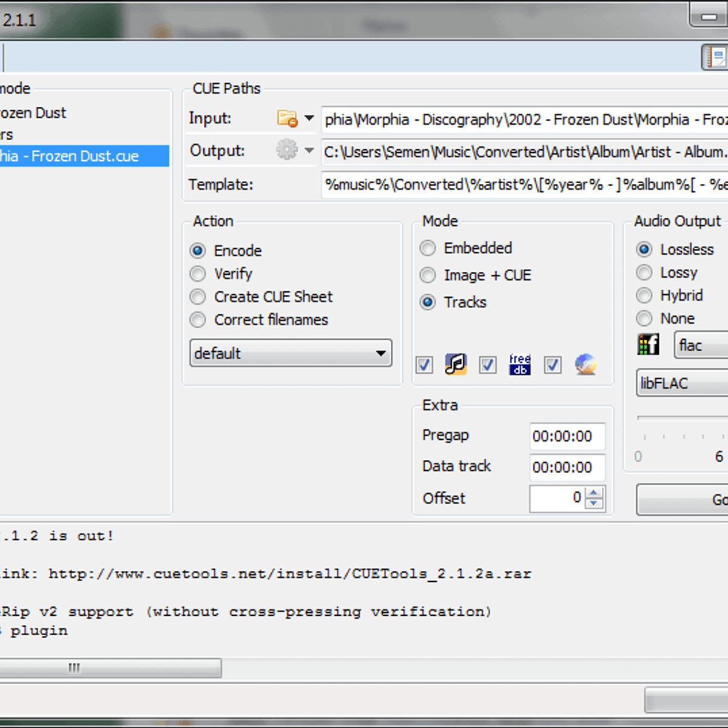Toggle the checkbox beside globe icon

tap(553, 365)
